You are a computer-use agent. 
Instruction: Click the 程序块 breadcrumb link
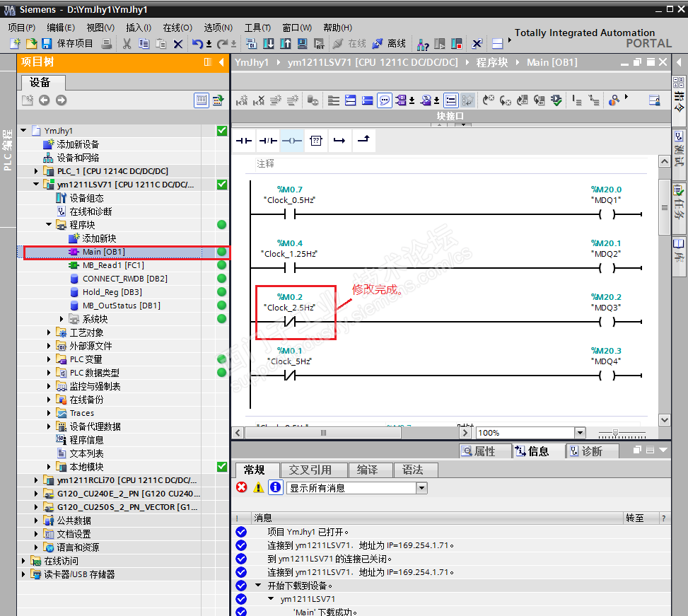[x=492, y=62]
